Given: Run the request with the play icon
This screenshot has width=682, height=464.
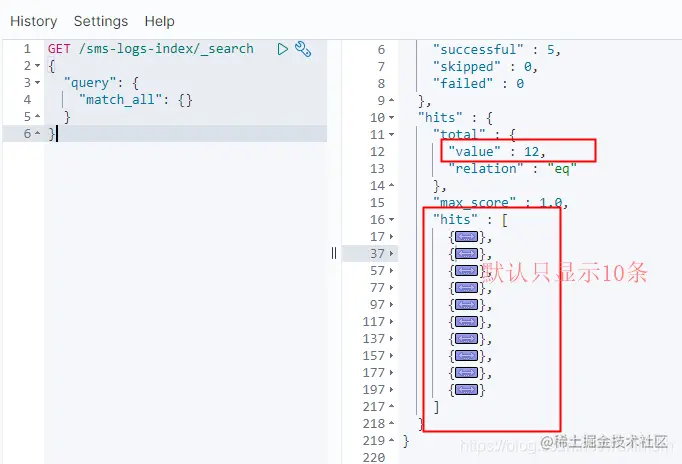Looking at the screenshot, I should point(283,49).
